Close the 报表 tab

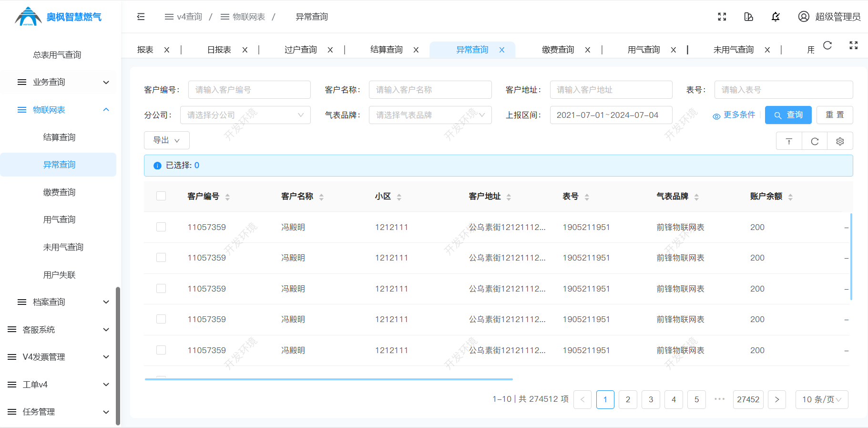pyautogui.click(x=167, y=50)
